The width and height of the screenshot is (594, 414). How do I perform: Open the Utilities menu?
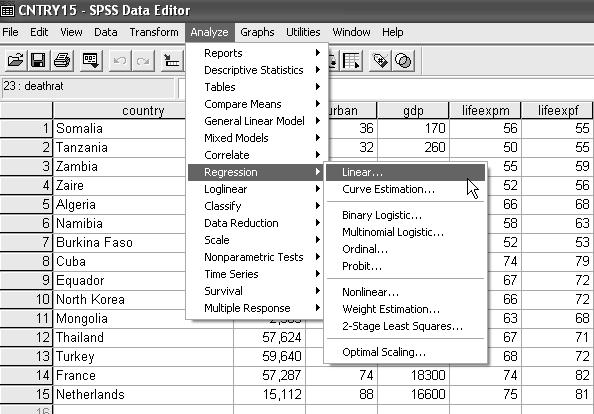[303, 32]
